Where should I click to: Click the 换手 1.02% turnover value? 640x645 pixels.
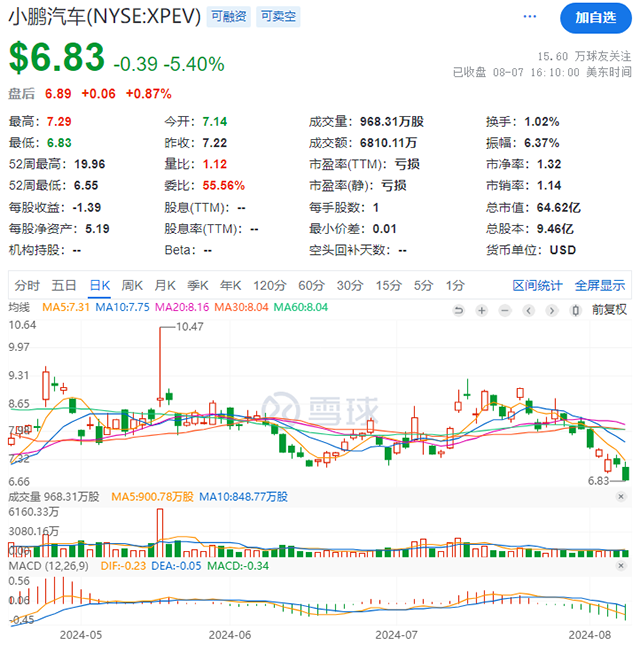(x=542, y=122)
